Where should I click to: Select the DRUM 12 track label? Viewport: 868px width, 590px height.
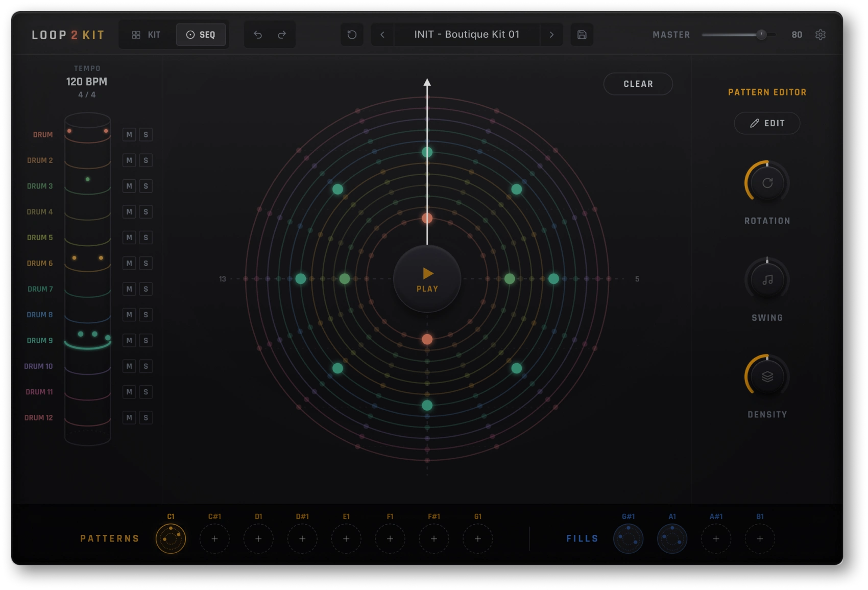39,418
